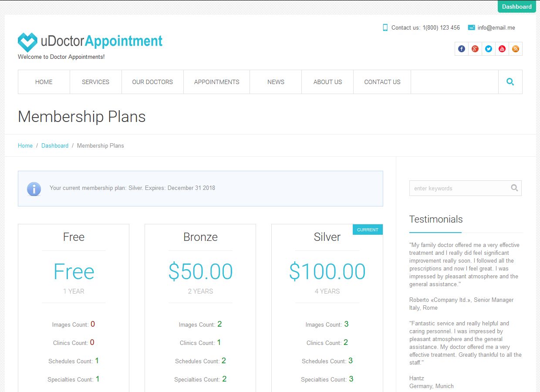Click the uDoctor heart logo
This screenshot has height=392, width=540.
click(27, 42)
